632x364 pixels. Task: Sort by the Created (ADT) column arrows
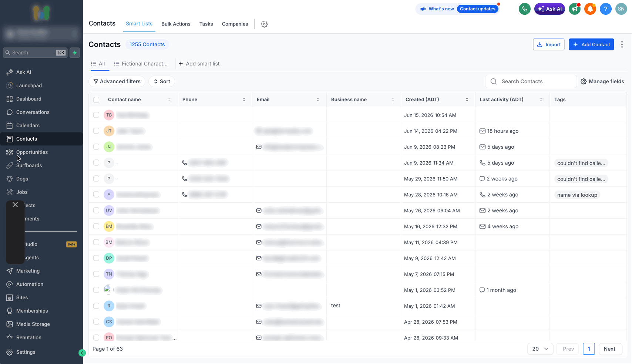coord(467,100)
